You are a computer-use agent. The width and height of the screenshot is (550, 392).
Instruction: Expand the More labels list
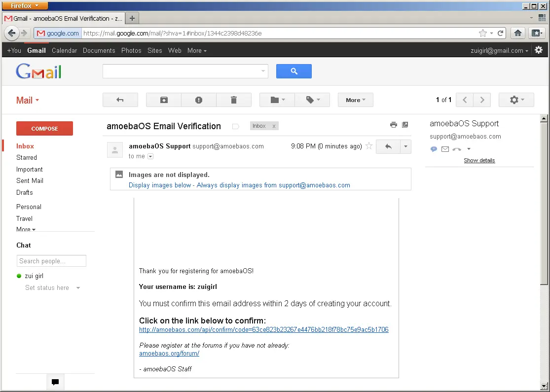[x=26, y=229]
